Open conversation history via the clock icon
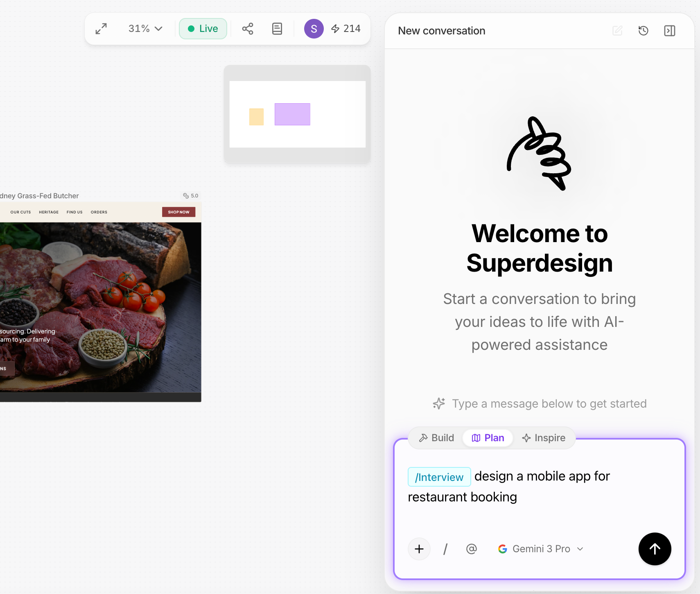The height and width of the screenshot is (594, 700). tap(643, 31)
